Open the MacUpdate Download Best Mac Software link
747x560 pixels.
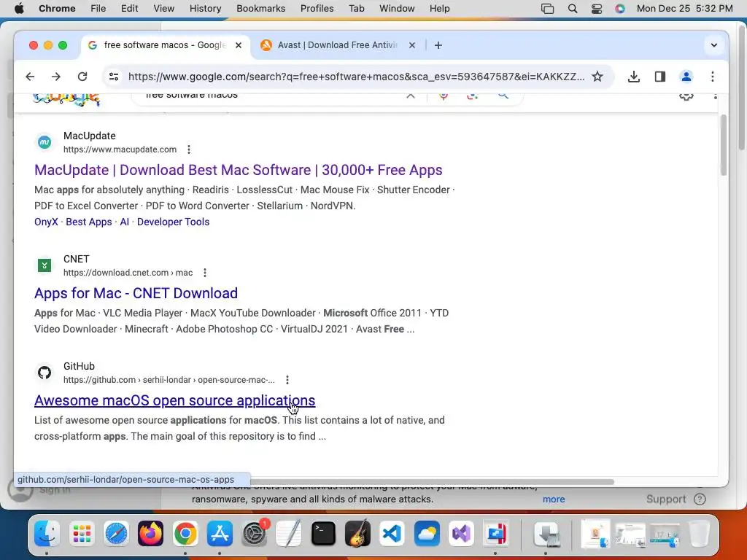pos(239,170)
